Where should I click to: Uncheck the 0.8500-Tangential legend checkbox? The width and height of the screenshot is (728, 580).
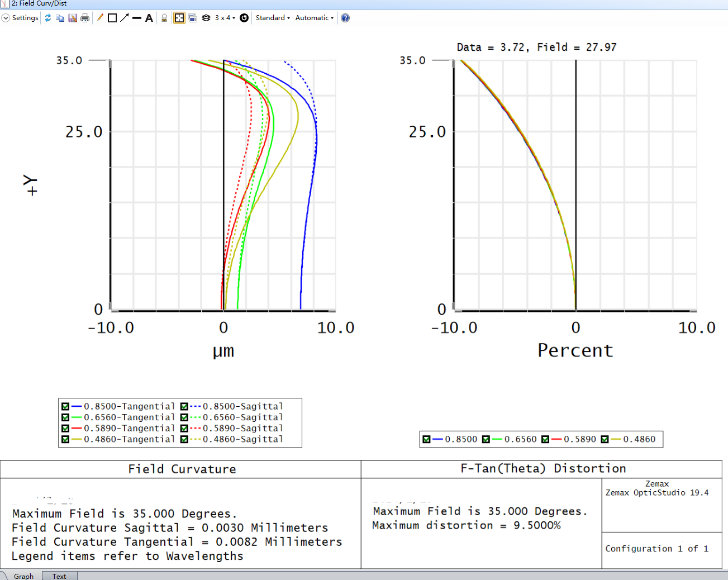[65, 406]
